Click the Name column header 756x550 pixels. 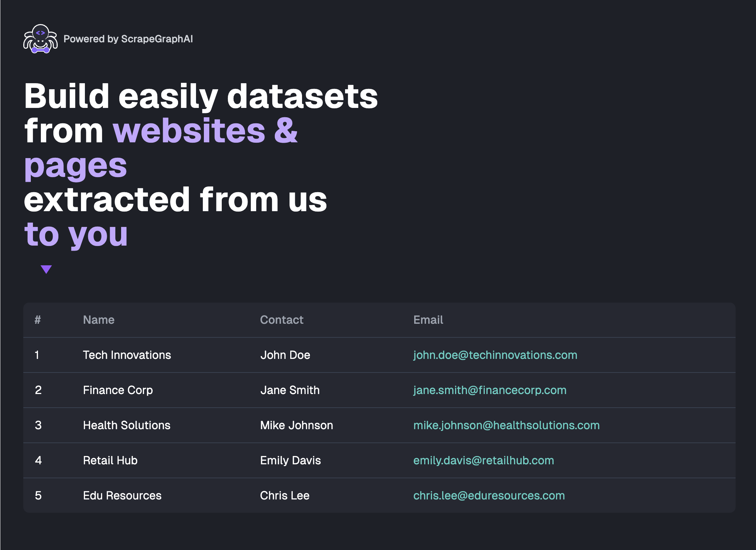point(99,320)
